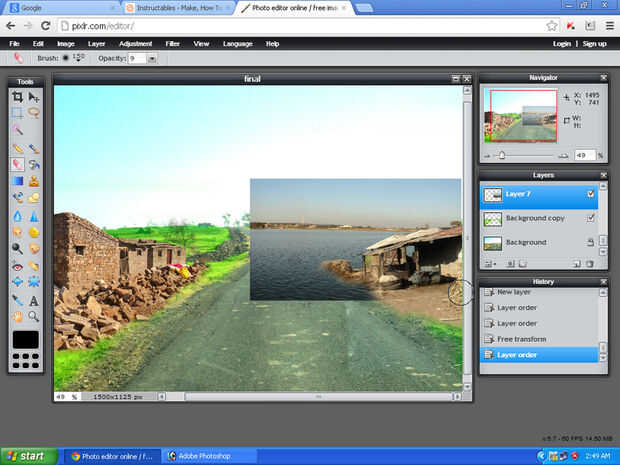Delete layer with the trash icon
This screenshot has width=620, height=465.
(x=590, y=264)
